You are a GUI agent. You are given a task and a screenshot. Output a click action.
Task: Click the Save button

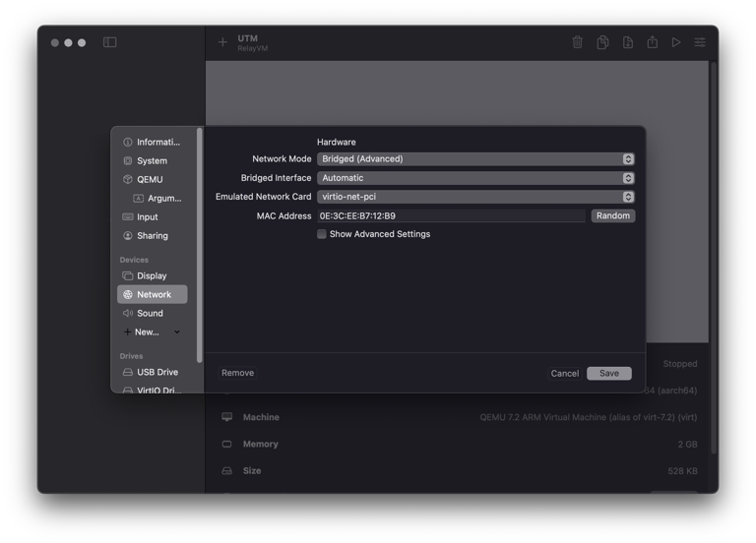(x=608, y=373)
